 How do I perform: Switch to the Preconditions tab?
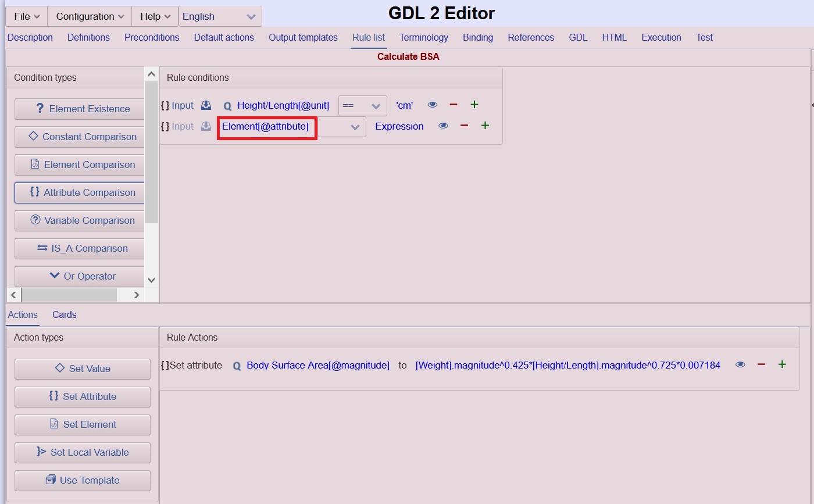[x=152, y=37]
